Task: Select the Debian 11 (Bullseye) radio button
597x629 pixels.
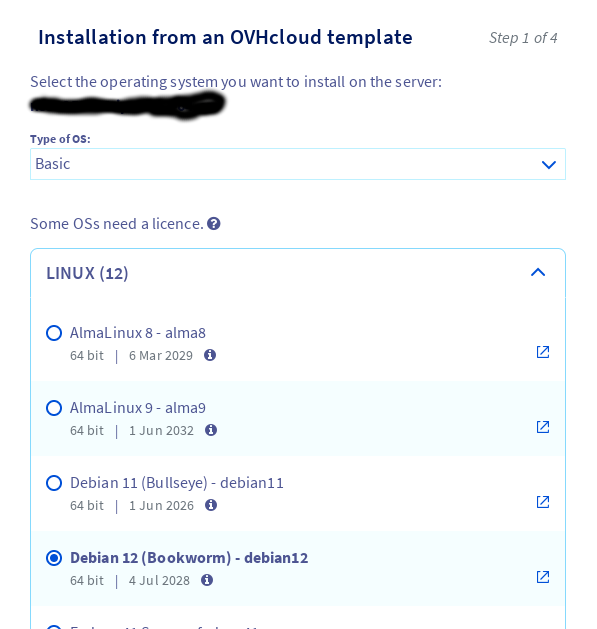Action: click(x=54, y=483)
